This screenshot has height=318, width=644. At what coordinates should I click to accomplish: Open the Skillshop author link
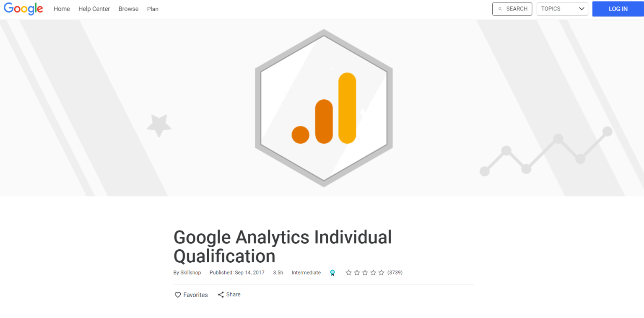pos(191,272)
